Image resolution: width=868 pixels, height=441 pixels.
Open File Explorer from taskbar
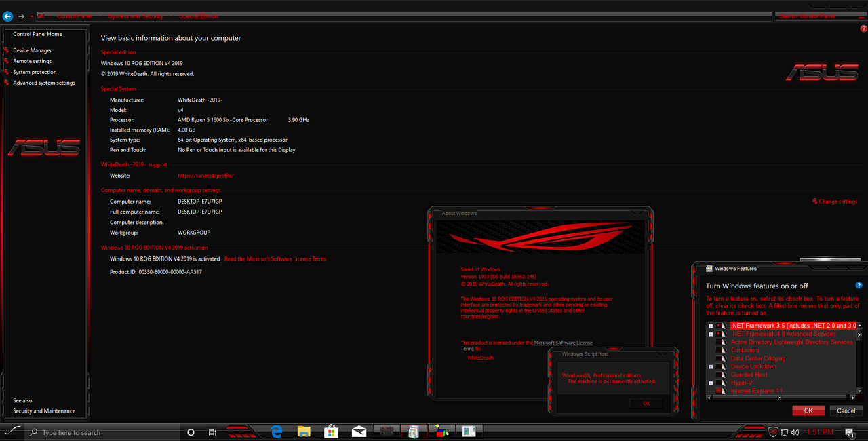[x=304, y=432]
